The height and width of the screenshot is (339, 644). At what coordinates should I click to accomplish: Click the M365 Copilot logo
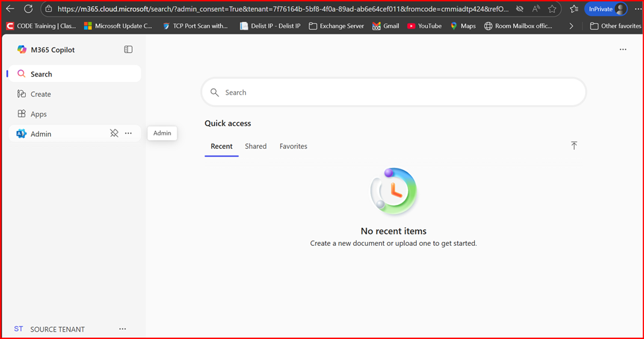[22, 50]
